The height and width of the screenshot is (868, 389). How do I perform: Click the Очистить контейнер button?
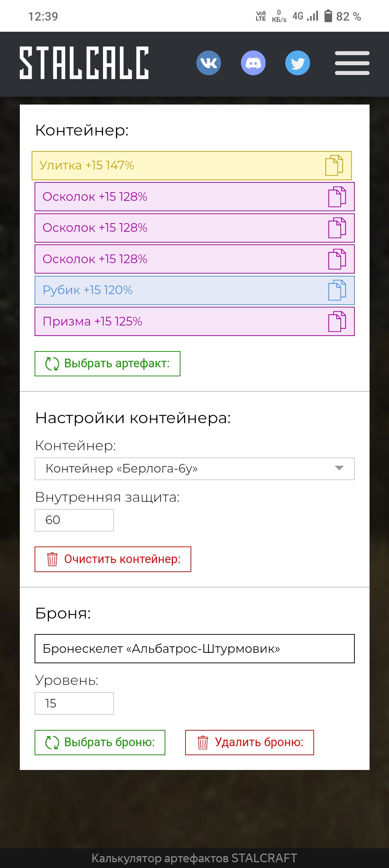pos(113,559)
